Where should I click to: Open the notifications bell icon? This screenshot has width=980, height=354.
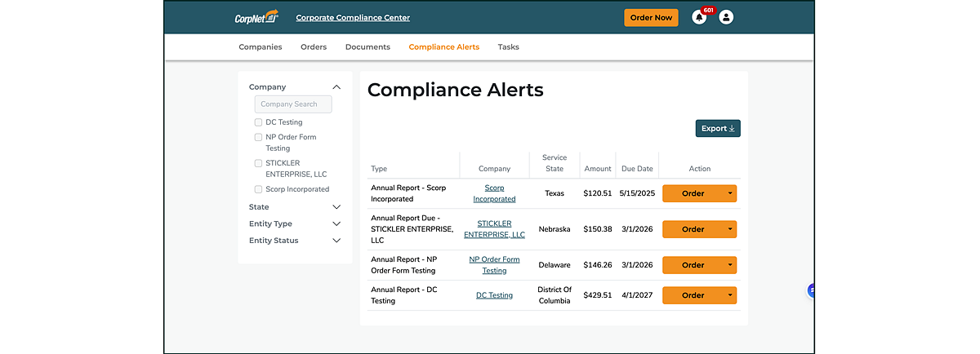[699, 17]
